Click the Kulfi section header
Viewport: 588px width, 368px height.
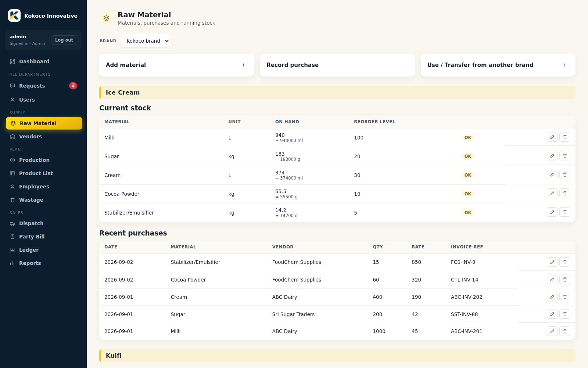[x=337, y=355]
